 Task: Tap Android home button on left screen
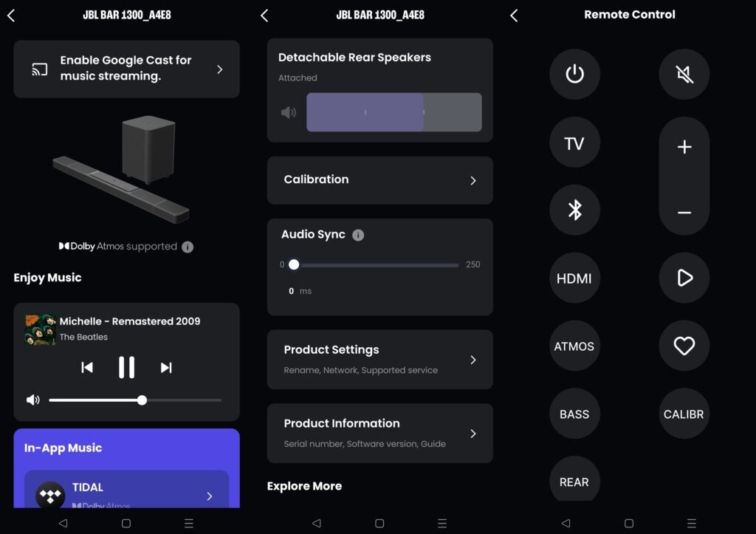click(x=126, y=524)
